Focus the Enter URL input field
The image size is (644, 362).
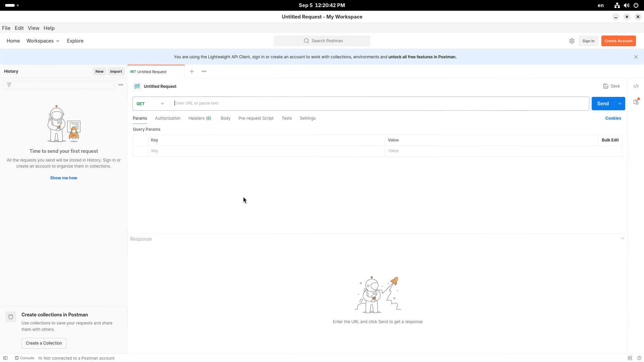point(379,103)
